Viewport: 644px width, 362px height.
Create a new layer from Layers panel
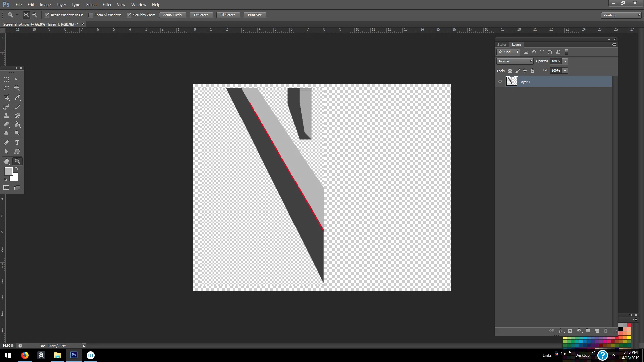(x=597, y=331)
